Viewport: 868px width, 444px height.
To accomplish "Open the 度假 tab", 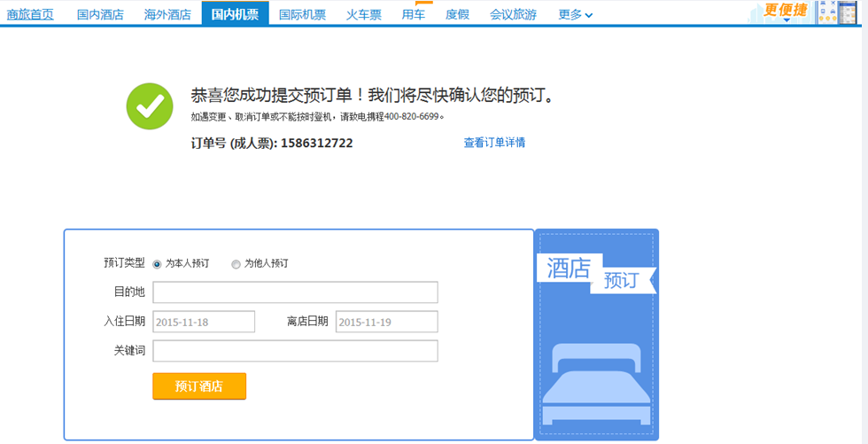I will tap(458, 15).
